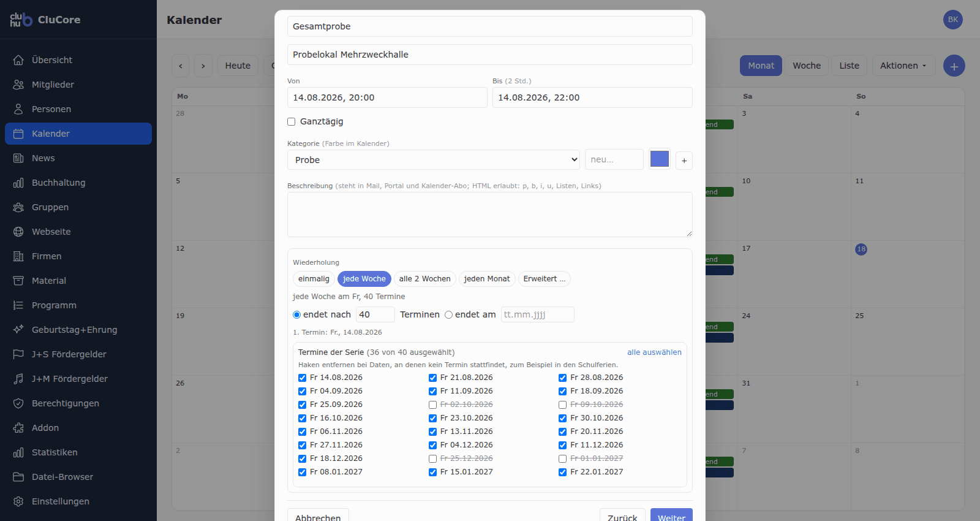Open Mitglieder from the sidebar icon
This screenshot has height=521, width=980.
[18, 85]
